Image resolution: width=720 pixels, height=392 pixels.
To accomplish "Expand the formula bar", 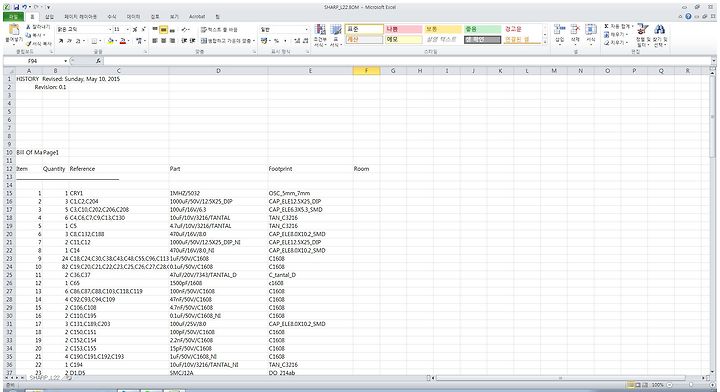I will point(713,61).
